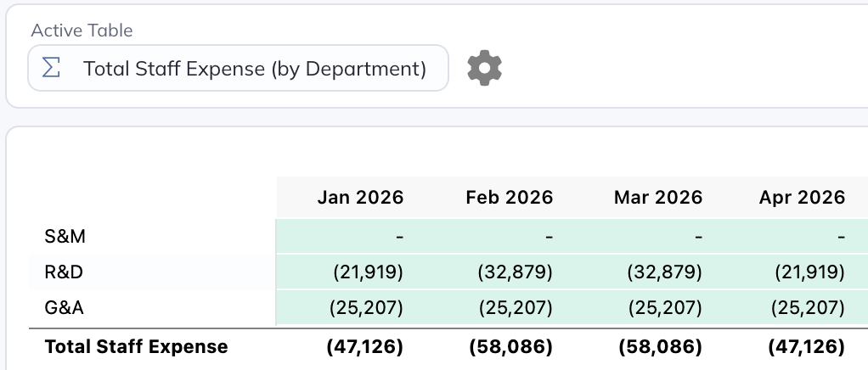Select the S&M row label
Screen dimensions: 868x370
pos(65,237)
